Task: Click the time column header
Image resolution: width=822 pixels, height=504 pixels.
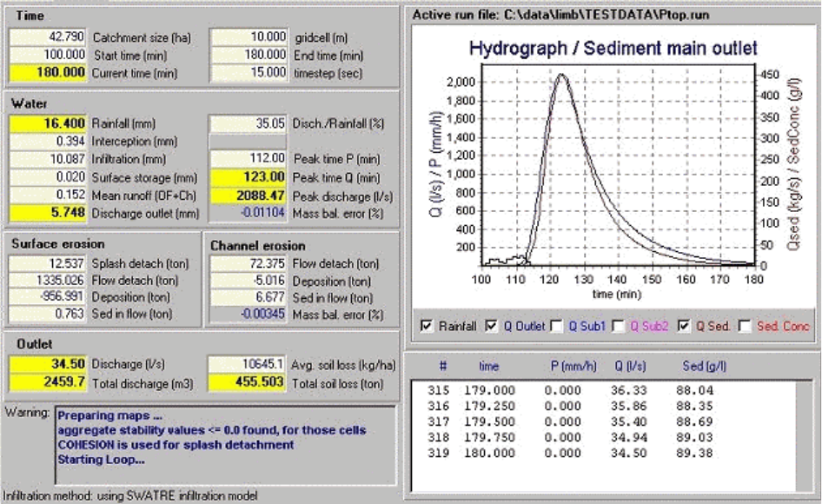Action: point(488,366)
